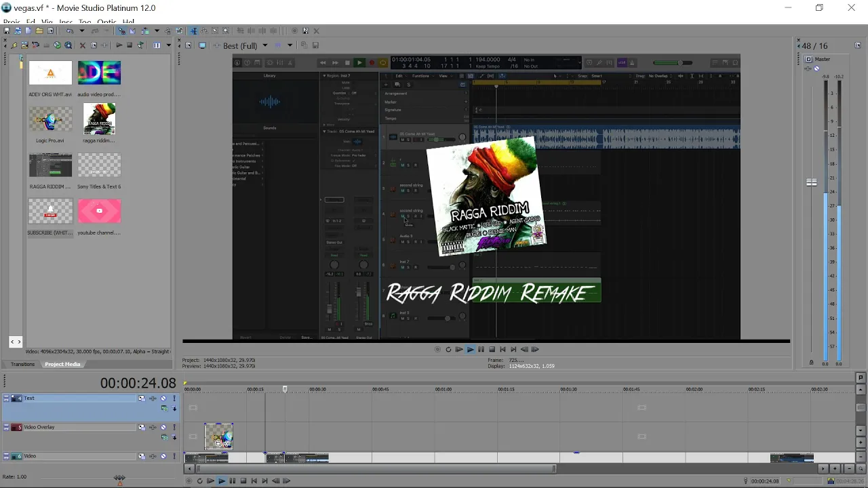The image size is (868, 488).
Task: Toggle the preview Loop Playback button
Action: 448,350
